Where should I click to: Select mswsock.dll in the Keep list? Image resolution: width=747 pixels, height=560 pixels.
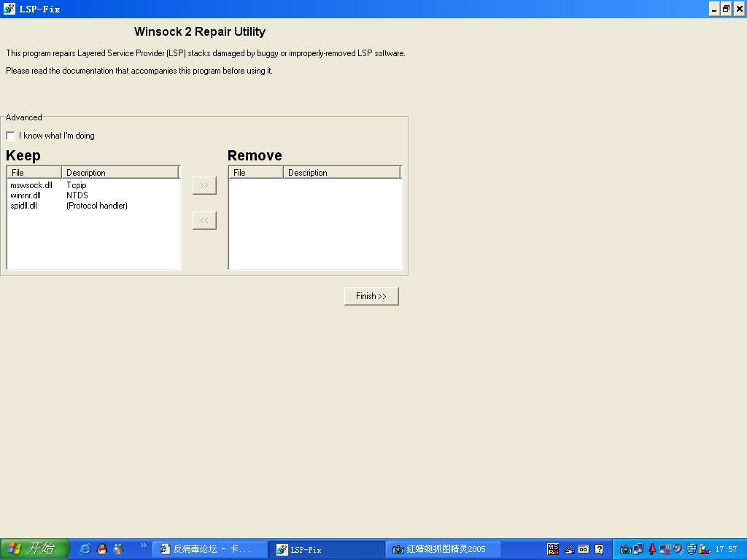31,185
